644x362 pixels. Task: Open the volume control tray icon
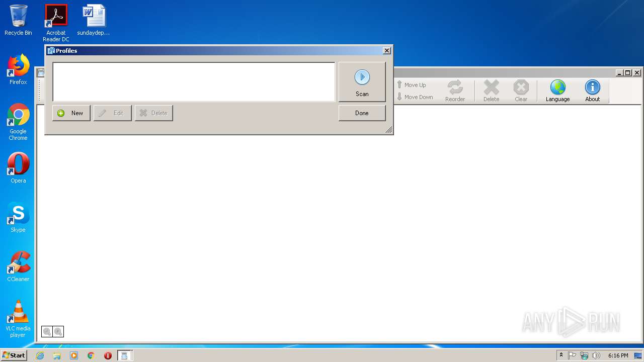596,355
